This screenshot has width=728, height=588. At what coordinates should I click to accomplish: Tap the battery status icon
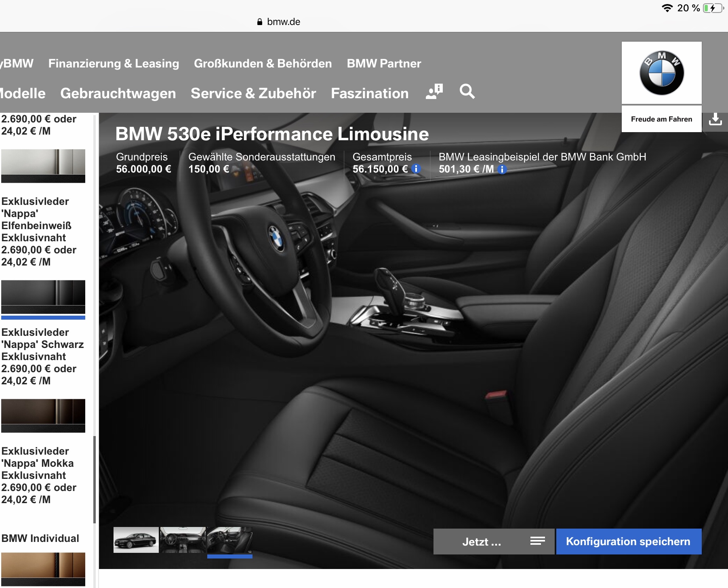click(713, 8)
